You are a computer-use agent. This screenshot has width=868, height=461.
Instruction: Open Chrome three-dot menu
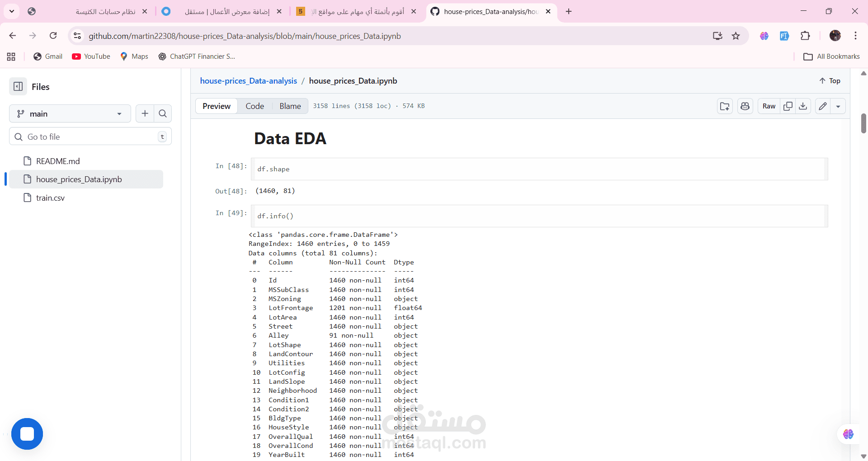point(855,36)
